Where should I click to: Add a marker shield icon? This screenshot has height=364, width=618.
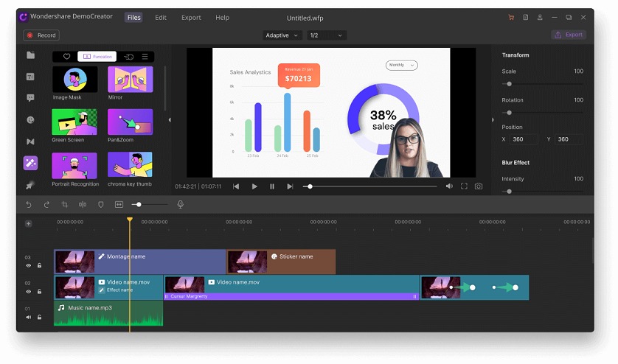tap(101, 204)
